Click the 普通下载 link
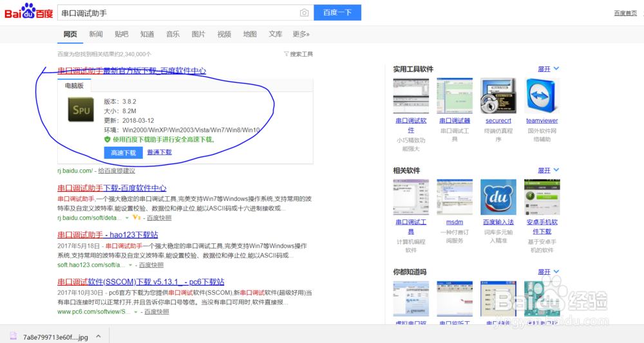 pos(159,153)
